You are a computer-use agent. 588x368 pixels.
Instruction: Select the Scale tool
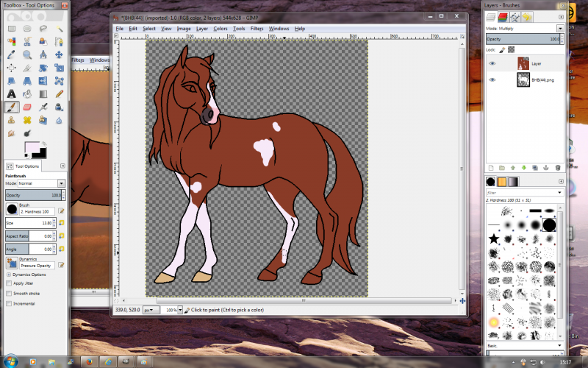pyautogui.click(x=59, y=68)
